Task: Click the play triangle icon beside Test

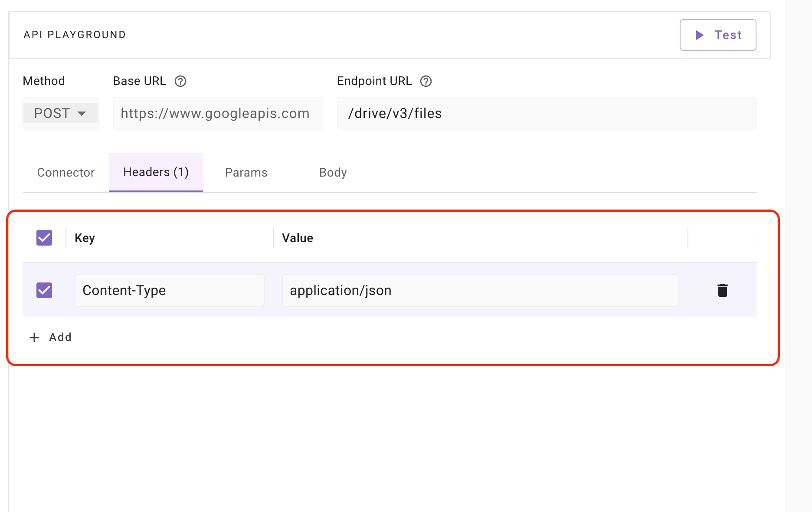Action: click(x=699, y=35)
